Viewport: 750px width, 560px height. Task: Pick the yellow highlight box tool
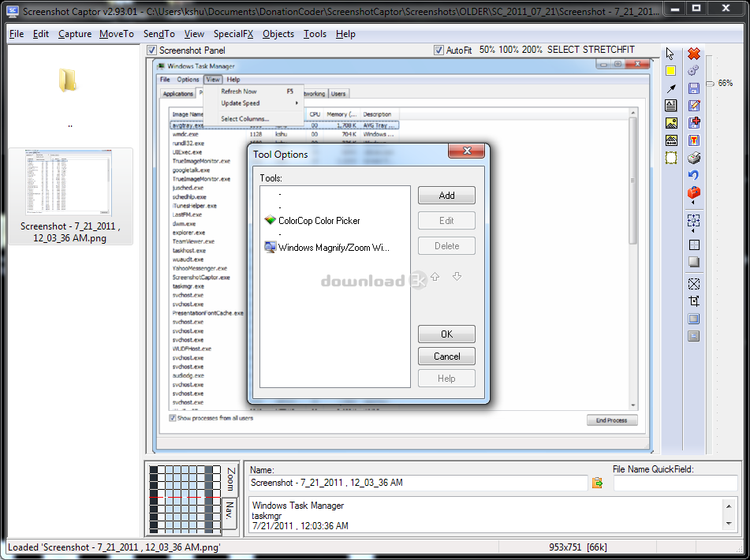670,71
